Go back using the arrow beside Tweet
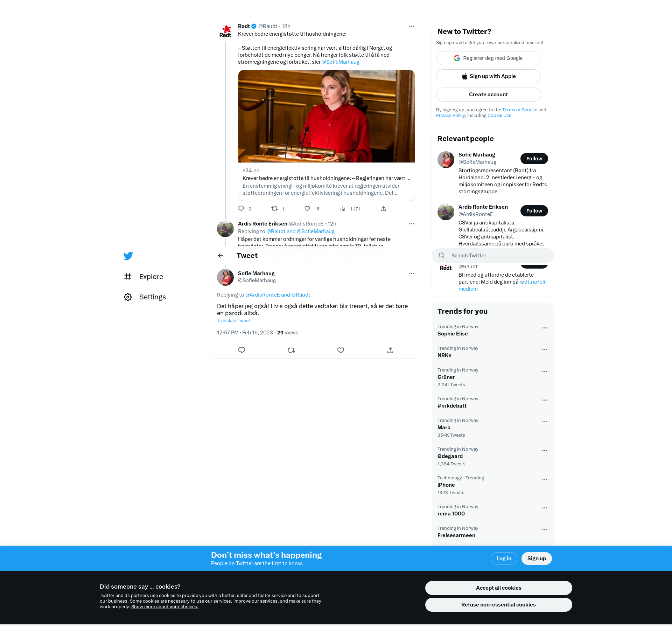The image size is (672, 638). [x=220, y=256]
